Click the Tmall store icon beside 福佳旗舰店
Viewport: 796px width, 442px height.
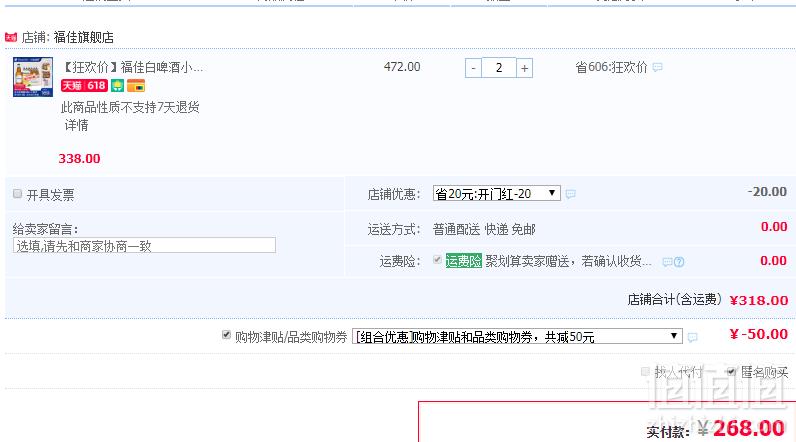pos(11,37)
